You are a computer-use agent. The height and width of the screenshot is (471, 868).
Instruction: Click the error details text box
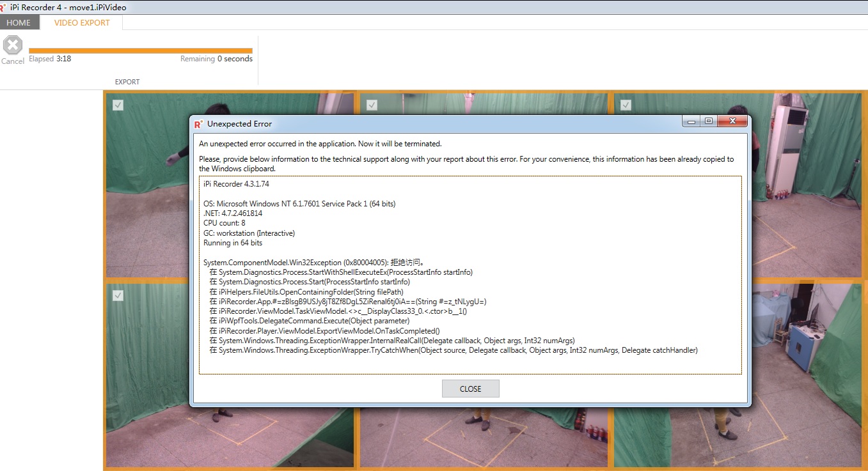[x=470, y=275]
